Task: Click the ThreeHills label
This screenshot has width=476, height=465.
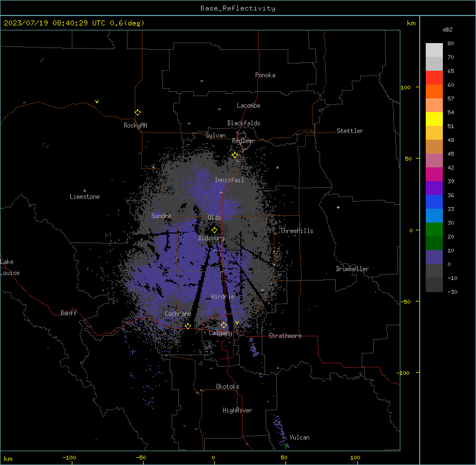Action: [x=297, y=231]
